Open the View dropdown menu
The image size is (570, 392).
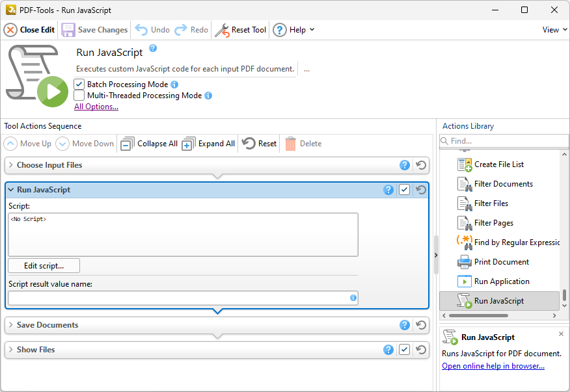pos(554,30)
